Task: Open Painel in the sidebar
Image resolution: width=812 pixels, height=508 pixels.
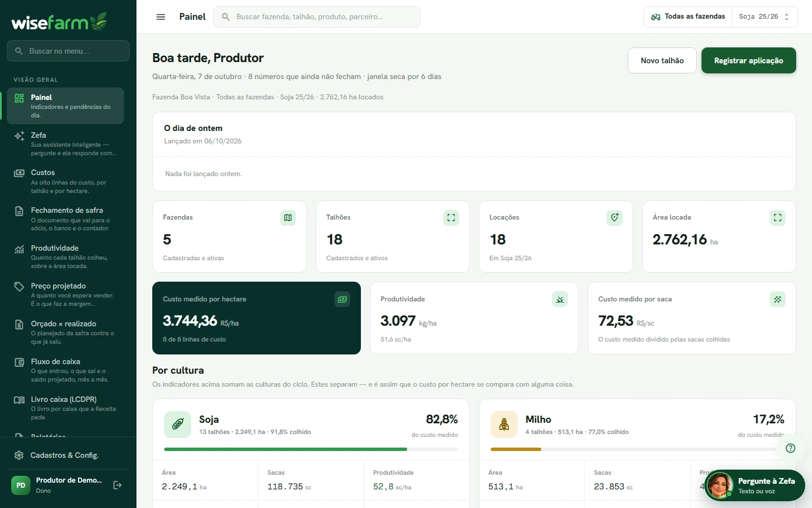Action: pyautogui.click(x=65, y=106)
